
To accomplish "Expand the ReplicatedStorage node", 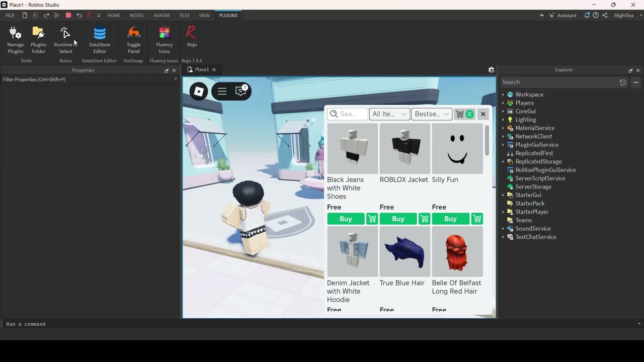I will (x=503, y=162).
